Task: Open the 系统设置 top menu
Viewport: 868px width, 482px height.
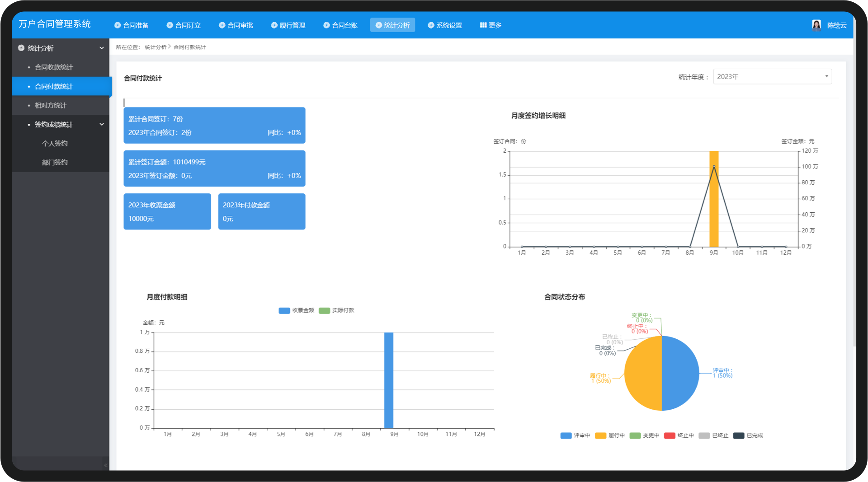Action: (445, 25)
